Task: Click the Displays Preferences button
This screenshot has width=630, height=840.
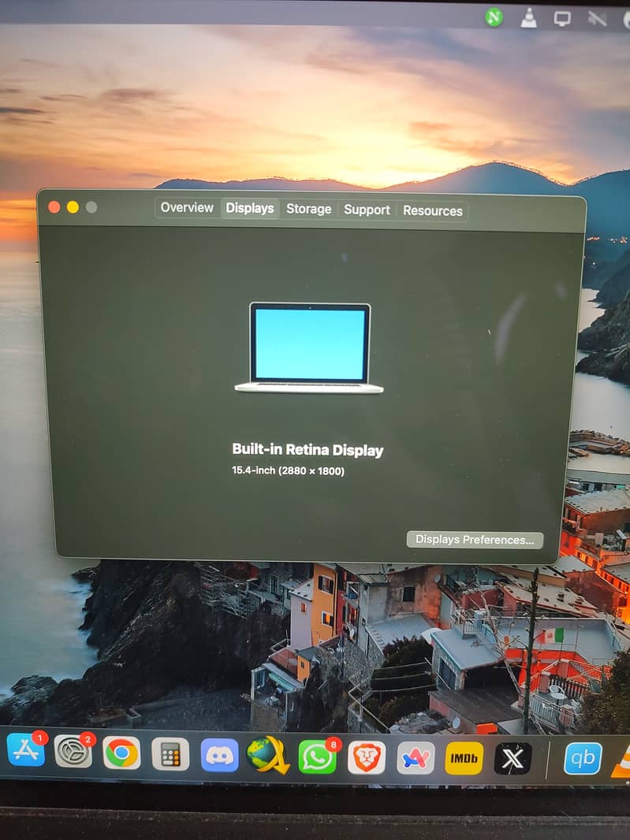Action: click(x=475, y=540)
